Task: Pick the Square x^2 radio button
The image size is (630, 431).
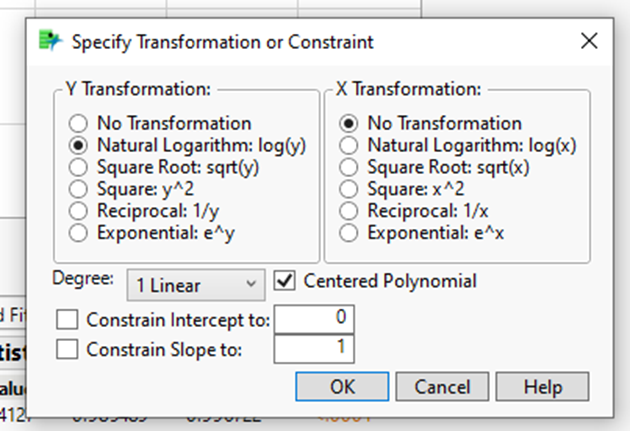Action: [349, 189]
